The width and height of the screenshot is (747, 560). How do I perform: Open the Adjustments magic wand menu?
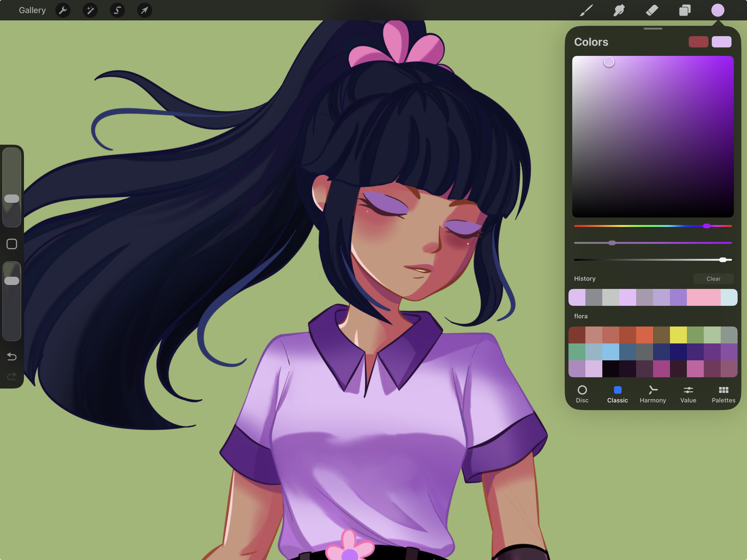pyautogui.click(x=90, y=10)
